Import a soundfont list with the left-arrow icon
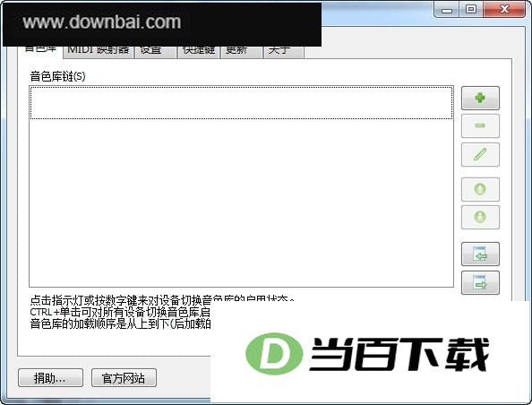The width and height of the screenshot is (532, 405). tap(480, 254)
